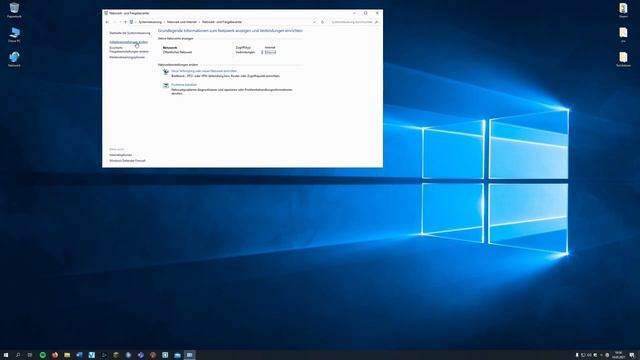The height and width of the screenshot is (360, 640).
Task: Expand the chevron after Systemsteuerung breadcrumb
Action: point(164,22)
